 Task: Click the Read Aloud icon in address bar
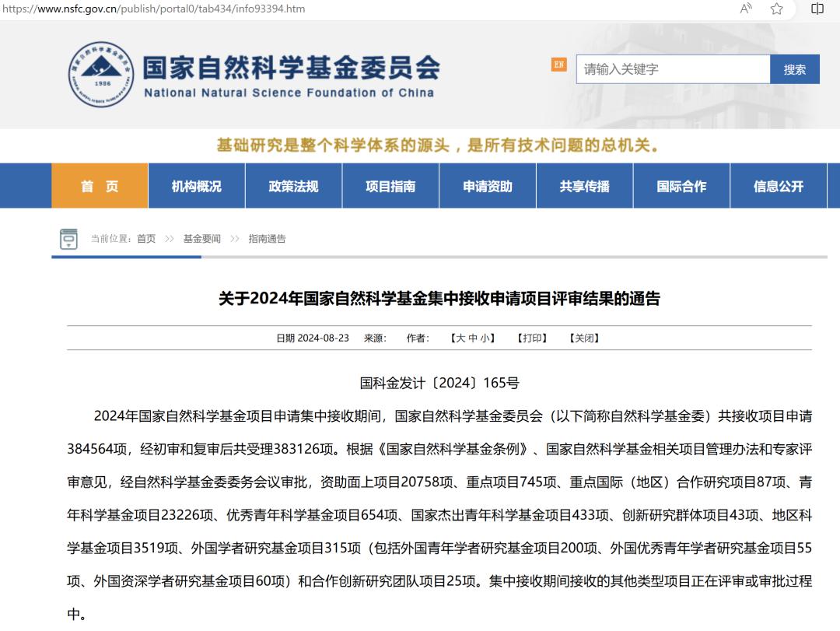(746, 9)
